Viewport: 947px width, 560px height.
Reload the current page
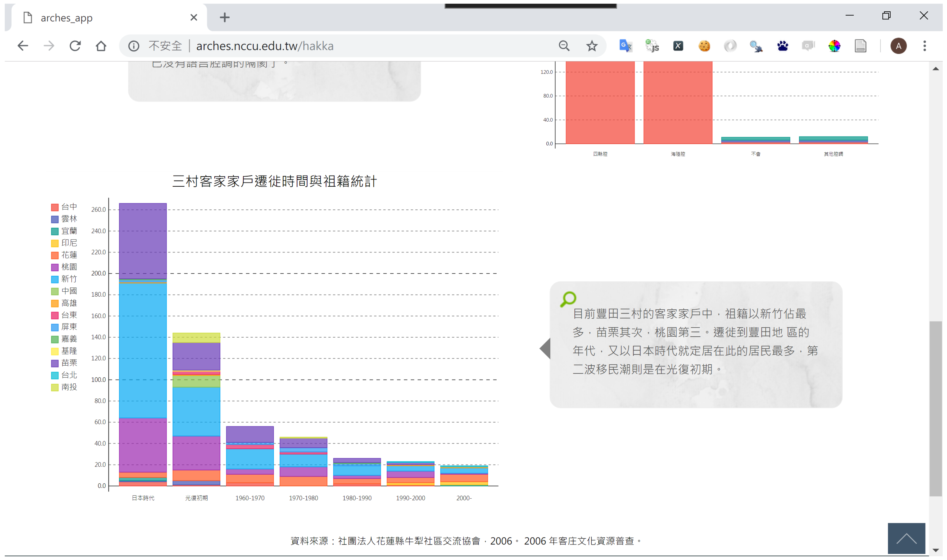tap(75, 46)
